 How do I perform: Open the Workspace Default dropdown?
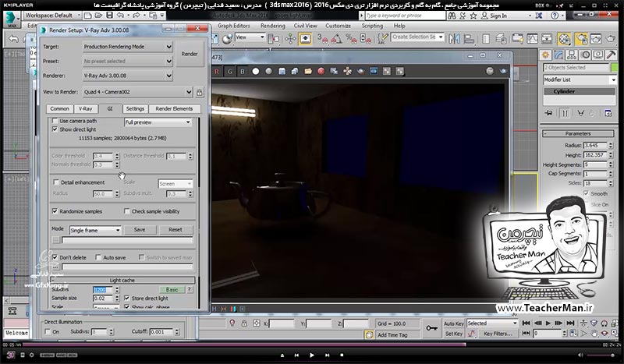[52, 16]
